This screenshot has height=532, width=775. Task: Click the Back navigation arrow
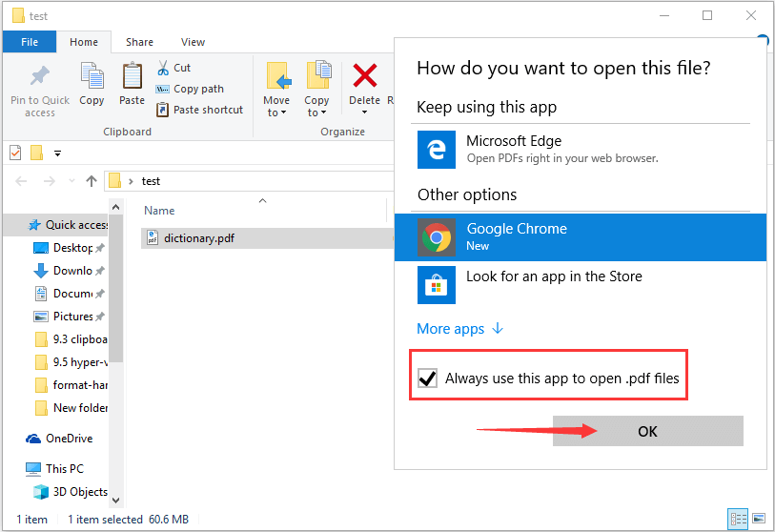pos(21,181)
